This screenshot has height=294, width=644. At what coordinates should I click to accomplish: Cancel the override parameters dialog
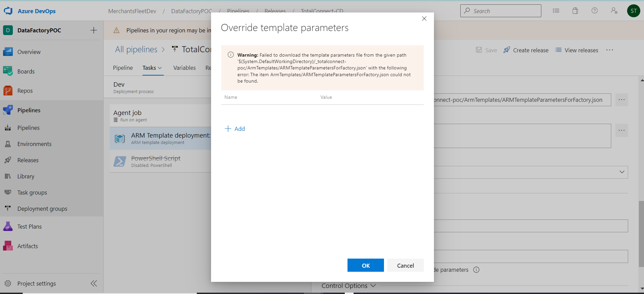pos(405,265)
